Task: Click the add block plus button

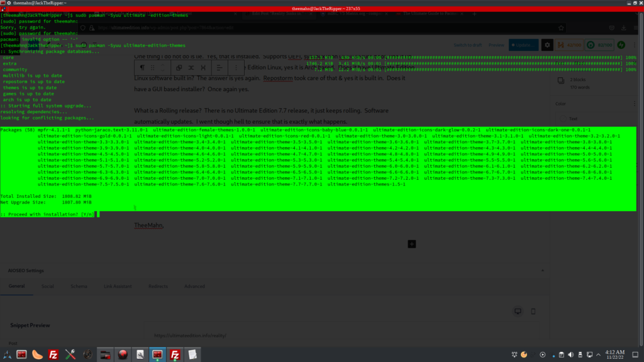Action: click(x=412, y=244)
